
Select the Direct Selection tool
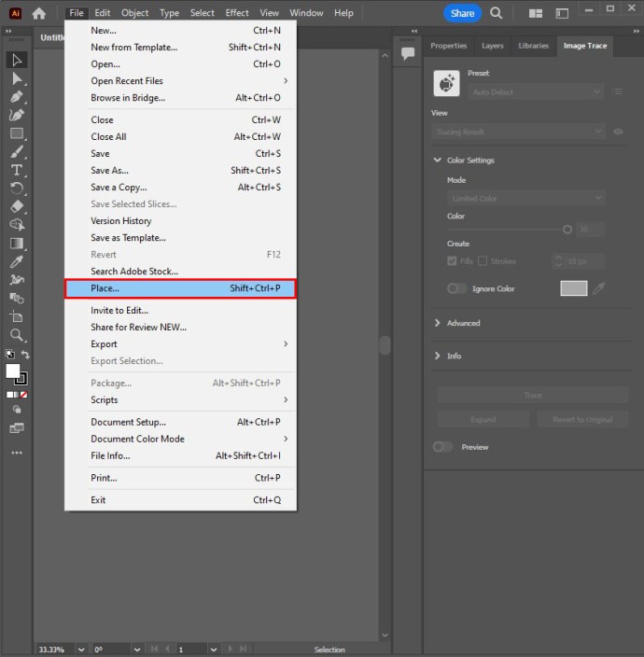[17, 77]
